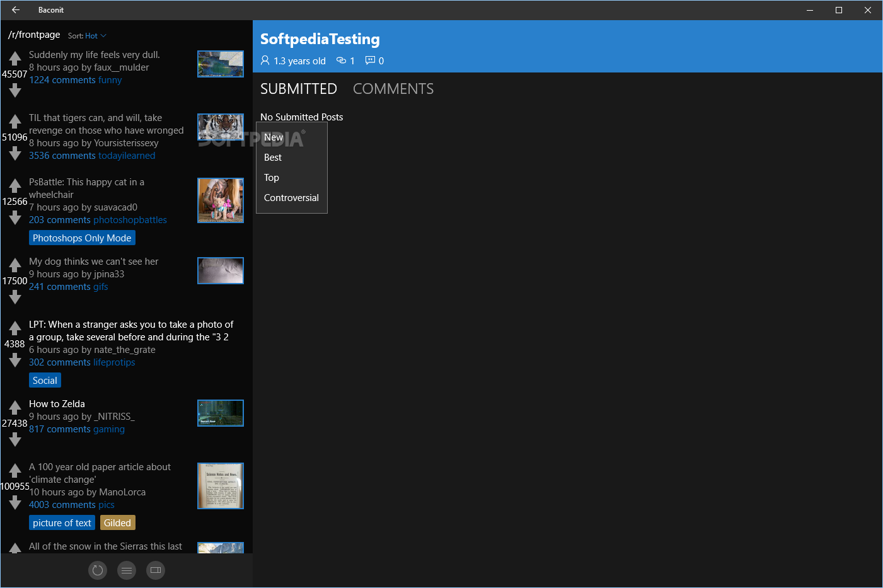
Task: Open the funny subreddit link
Action: pos(110,80)
